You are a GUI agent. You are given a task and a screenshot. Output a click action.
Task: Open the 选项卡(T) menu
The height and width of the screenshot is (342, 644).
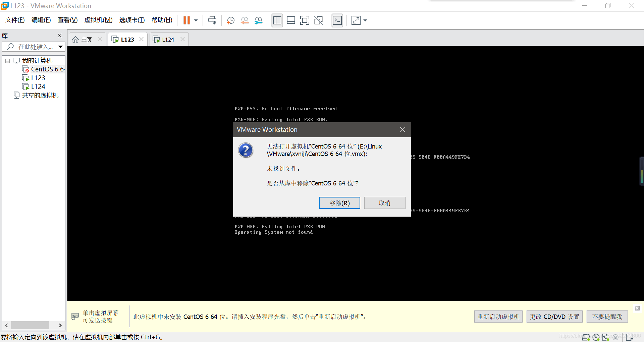(x=132, y=20)
